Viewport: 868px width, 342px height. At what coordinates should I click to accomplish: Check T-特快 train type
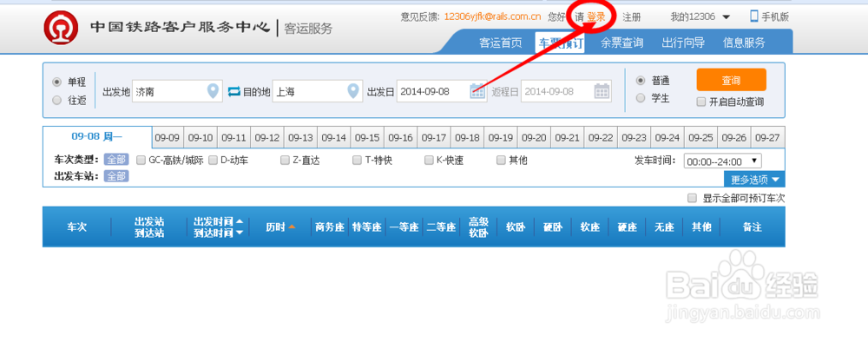[357, 161]
